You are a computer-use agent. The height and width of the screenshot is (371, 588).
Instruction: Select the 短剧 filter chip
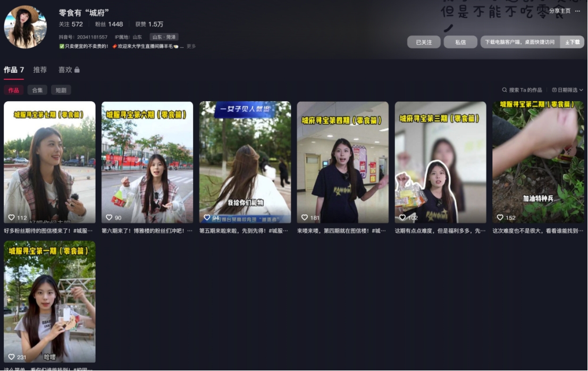61,90
